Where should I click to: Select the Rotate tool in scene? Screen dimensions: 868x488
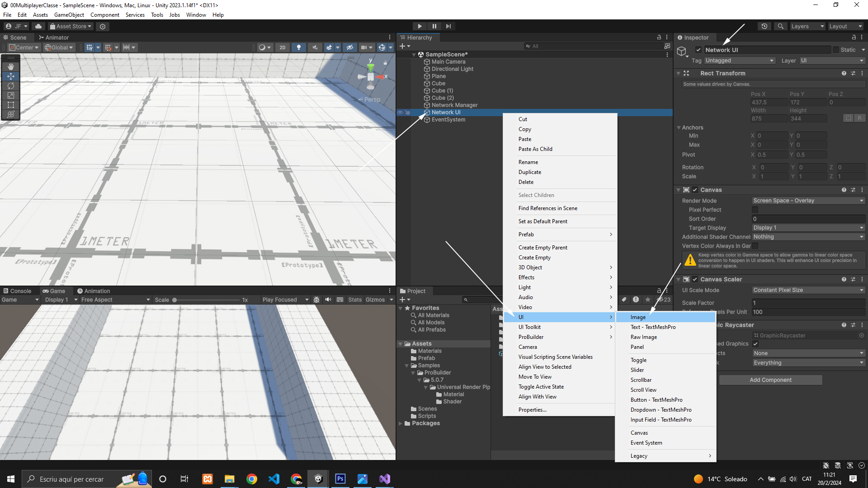pyautogui.click(x=11, y=86)
